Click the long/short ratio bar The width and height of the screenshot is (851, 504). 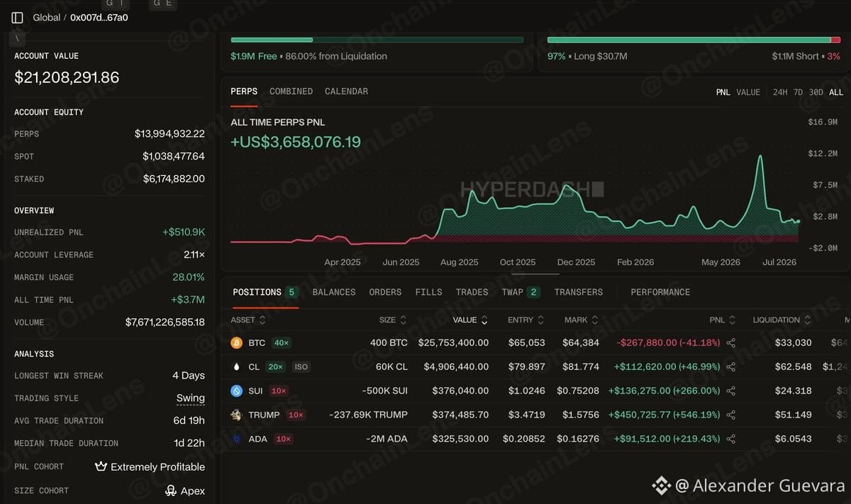click(694, 40)
